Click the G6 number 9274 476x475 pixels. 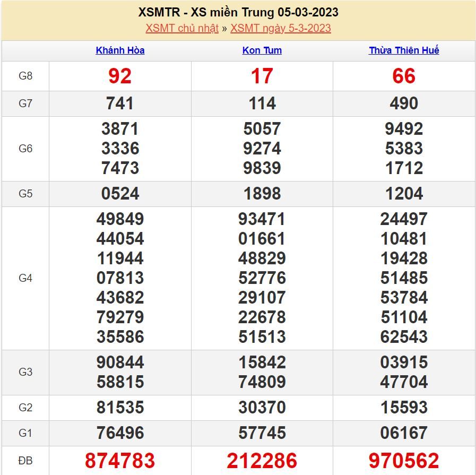tap(262, 149)
